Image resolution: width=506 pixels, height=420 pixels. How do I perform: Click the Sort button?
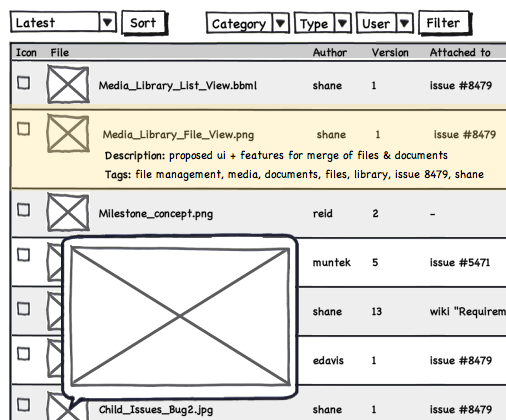pos(144,23)
